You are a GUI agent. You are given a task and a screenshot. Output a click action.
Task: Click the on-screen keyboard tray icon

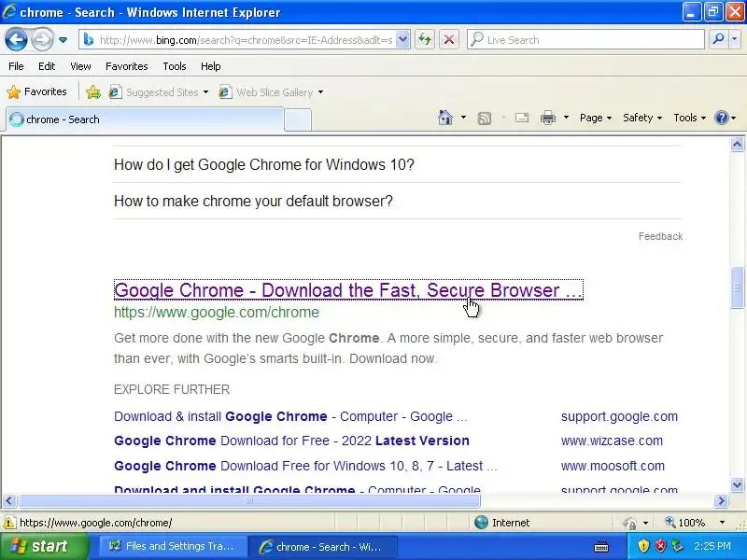tap(601, 547)
